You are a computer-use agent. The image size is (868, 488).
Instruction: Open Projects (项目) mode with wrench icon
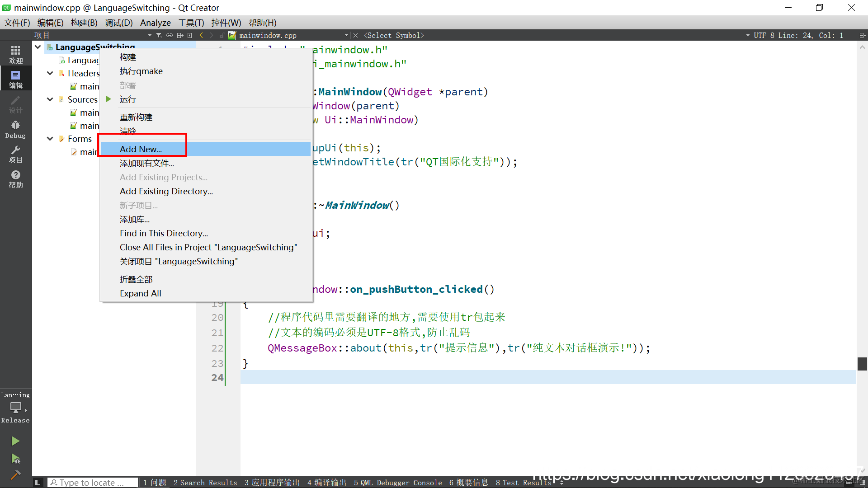16,154
